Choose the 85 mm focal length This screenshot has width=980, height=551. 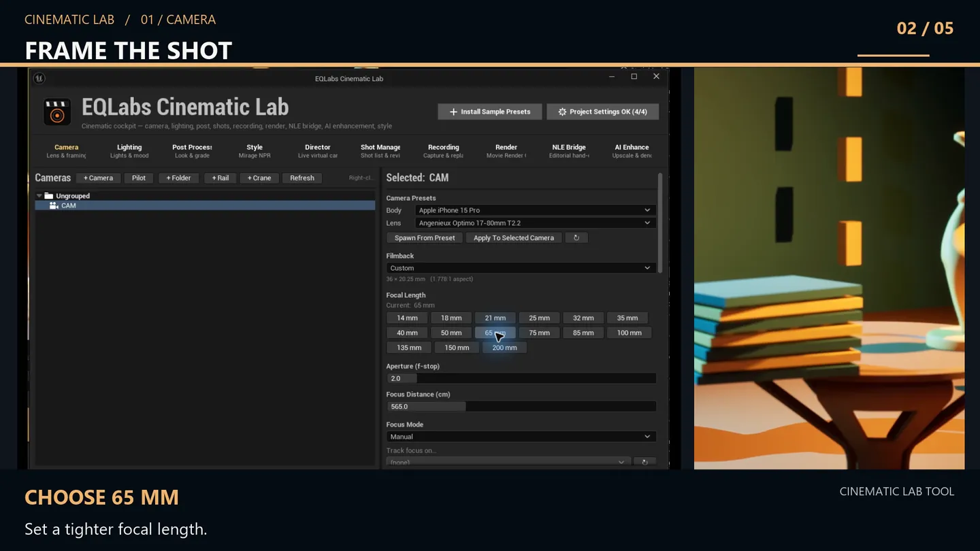pyautogui.click(x=583, y=333)
